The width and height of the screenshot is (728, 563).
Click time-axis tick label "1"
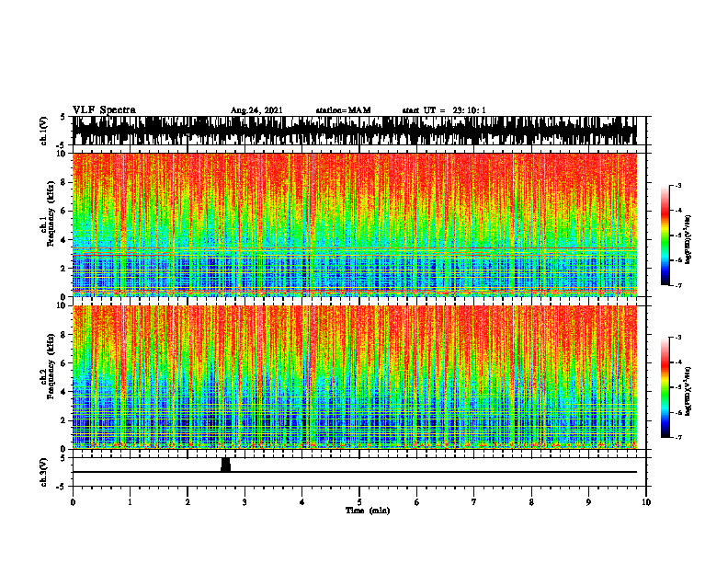coord(130,502)
